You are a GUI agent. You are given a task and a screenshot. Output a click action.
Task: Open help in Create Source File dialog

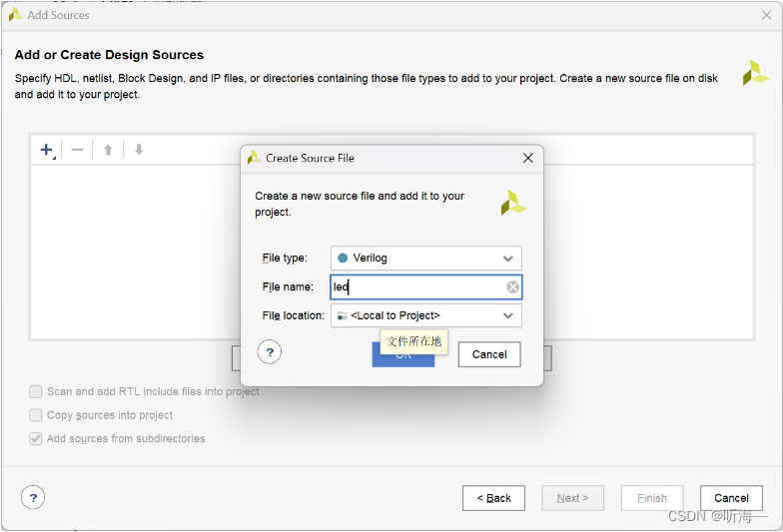(x=270, y=352)
